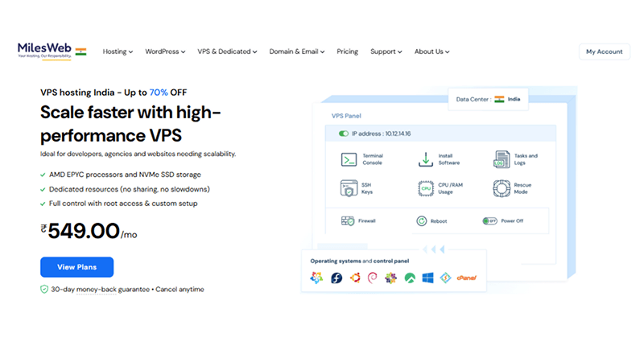Click the "30-day money-back guarantee" text

click(100, 290)
